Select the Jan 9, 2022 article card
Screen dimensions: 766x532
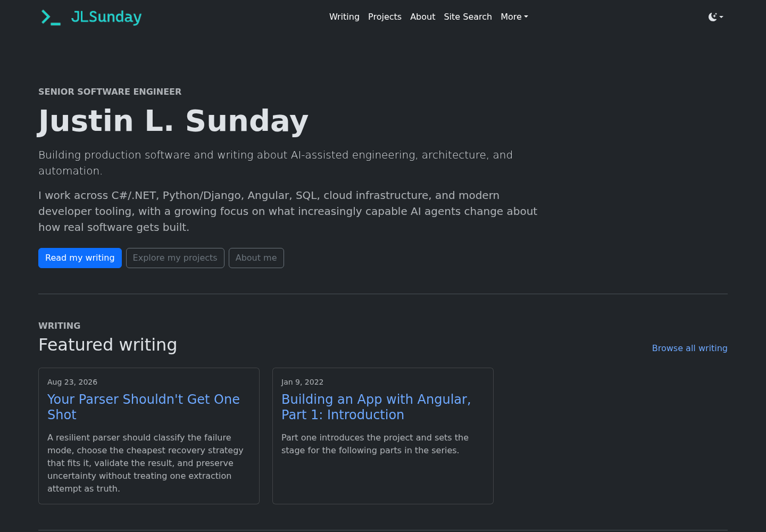tap(383, 436)
